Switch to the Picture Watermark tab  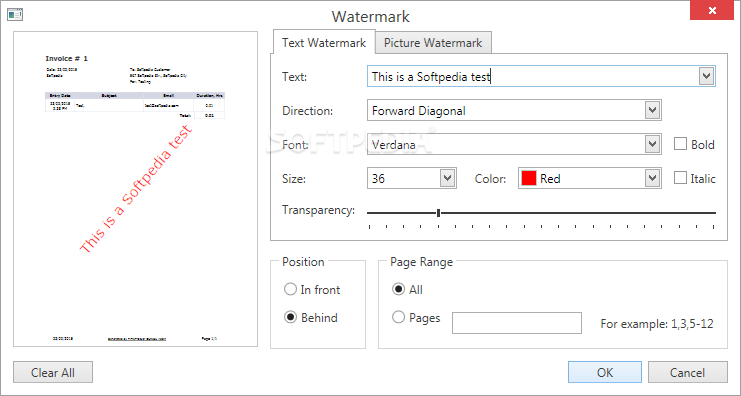(433, 43)
